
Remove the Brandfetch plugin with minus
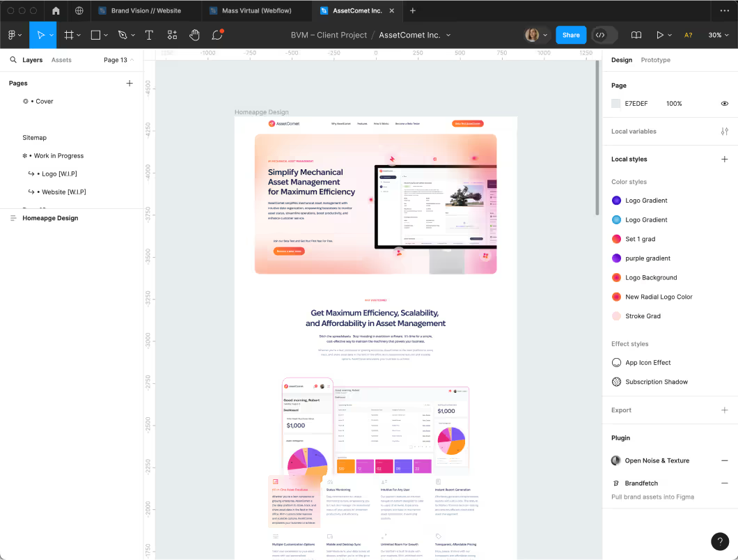click(724, 483)
